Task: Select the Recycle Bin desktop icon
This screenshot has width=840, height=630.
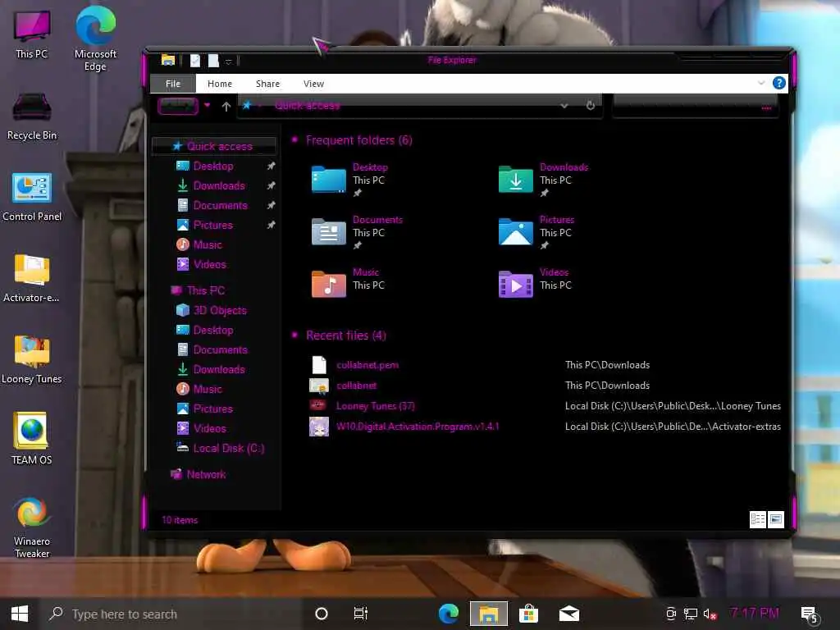Action: point(32,116)
